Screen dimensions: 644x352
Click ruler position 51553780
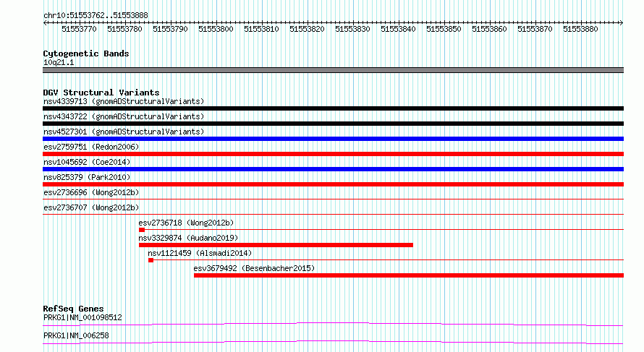point(125,29)
